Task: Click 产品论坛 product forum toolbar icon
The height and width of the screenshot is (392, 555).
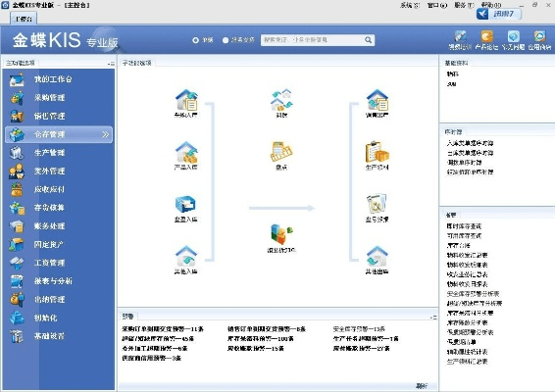Action: [x=486, y=40]
